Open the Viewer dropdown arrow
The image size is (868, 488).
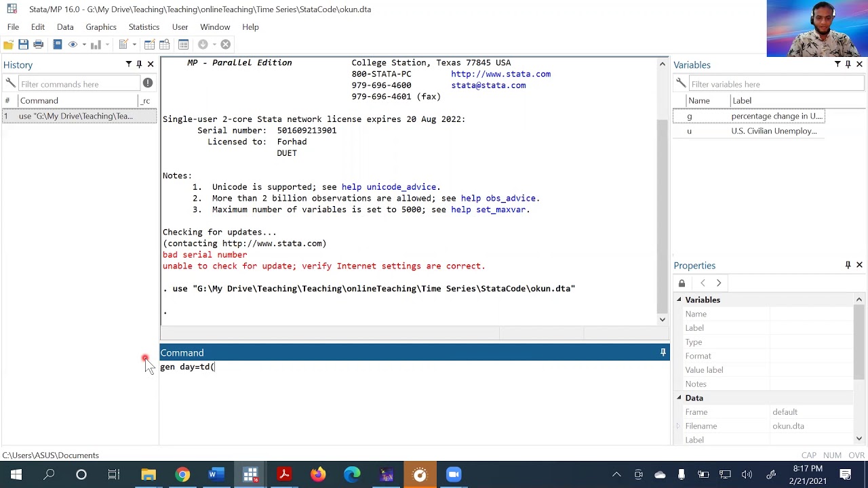(x=84, y=45)
